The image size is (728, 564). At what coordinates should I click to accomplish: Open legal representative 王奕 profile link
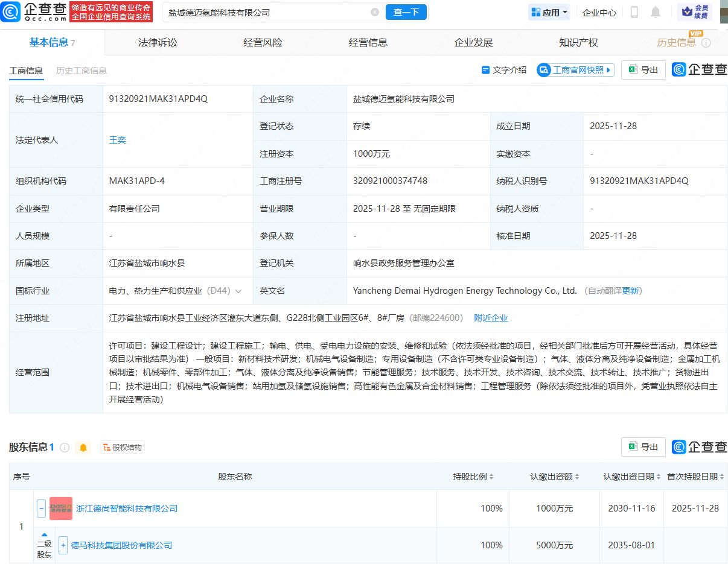click(117, 139)
